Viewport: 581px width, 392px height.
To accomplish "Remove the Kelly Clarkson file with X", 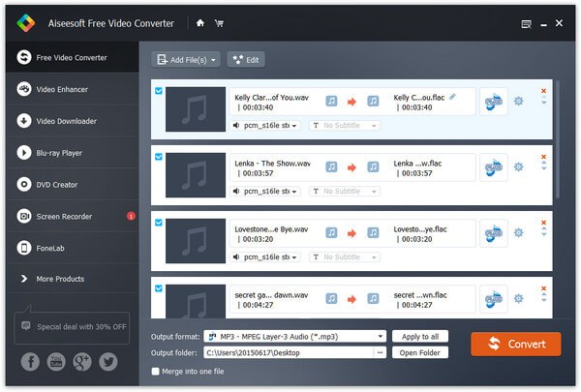I will (543, 91).
